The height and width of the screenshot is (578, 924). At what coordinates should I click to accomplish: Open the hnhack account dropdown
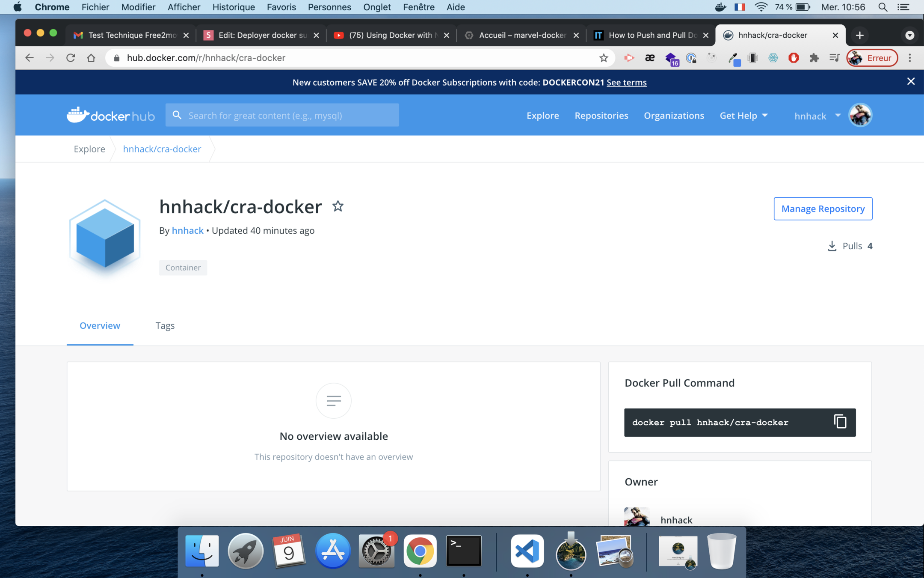tap(817, 116)
